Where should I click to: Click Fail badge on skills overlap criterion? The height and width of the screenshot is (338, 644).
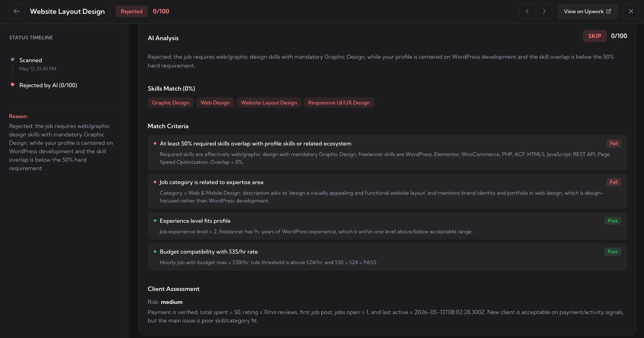pyautogui.click(x=614, y=143)
